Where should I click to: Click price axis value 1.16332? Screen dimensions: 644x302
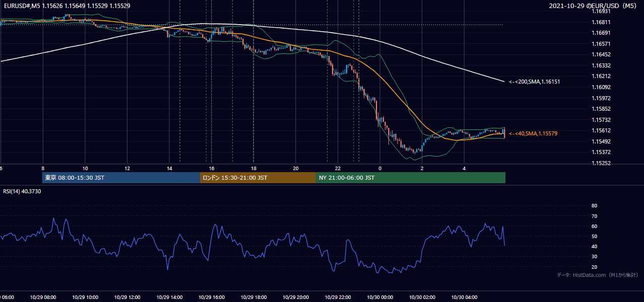[x=602, y=65]
